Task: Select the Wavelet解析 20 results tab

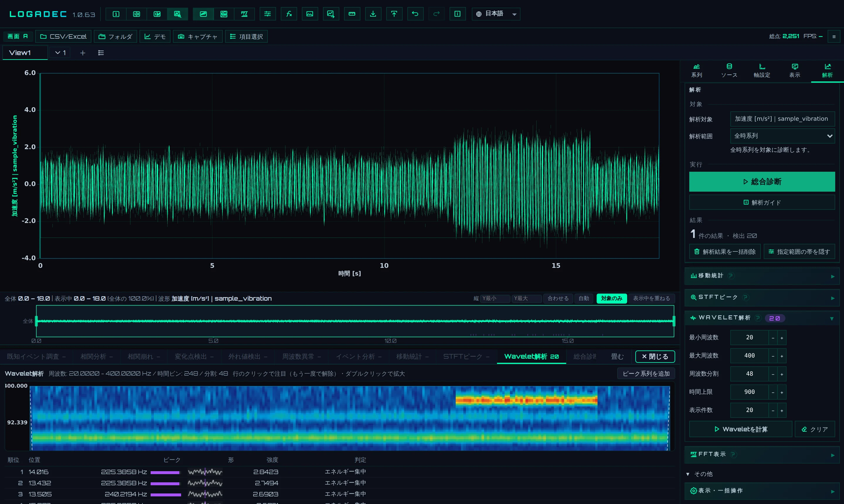Action: (531, 357)
